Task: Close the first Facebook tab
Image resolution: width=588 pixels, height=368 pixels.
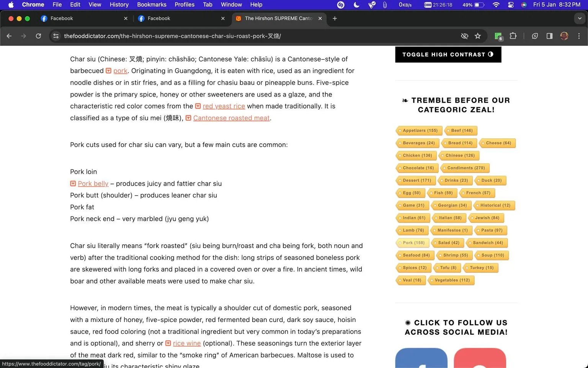Action: 126,18
